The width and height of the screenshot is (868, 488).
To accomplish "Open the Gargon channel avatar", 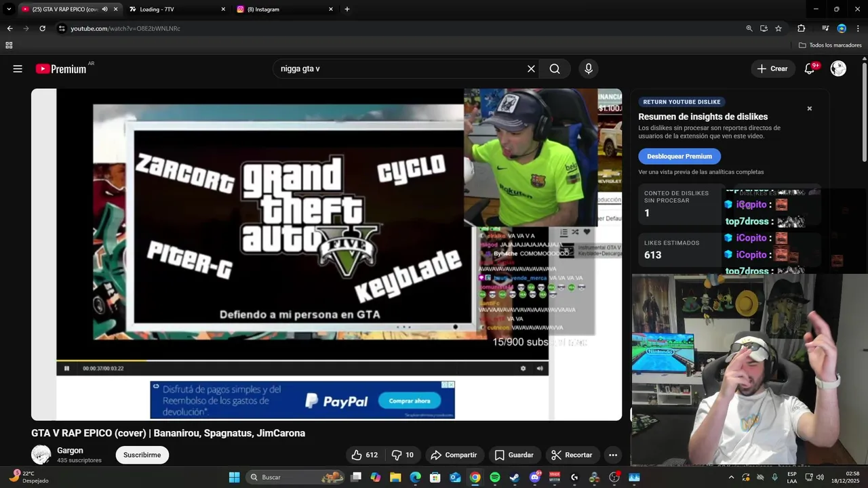I will [x=41, y=455].
